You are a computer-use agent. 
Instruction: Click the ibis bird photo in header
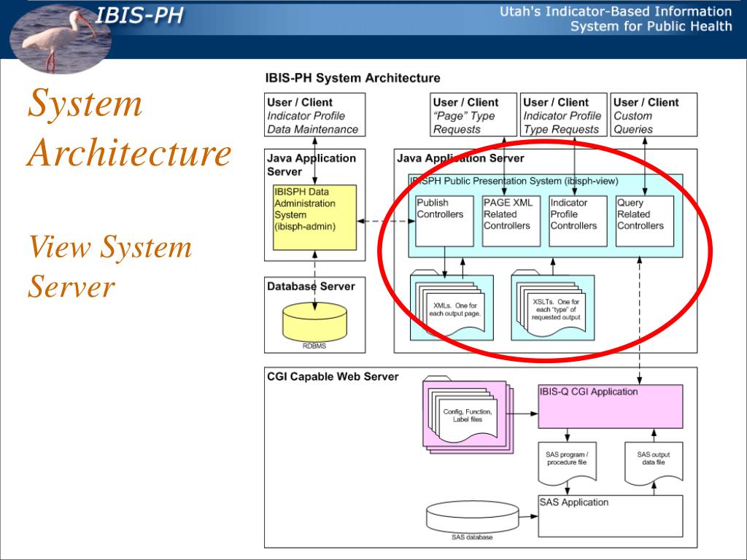tap(61, 39)
